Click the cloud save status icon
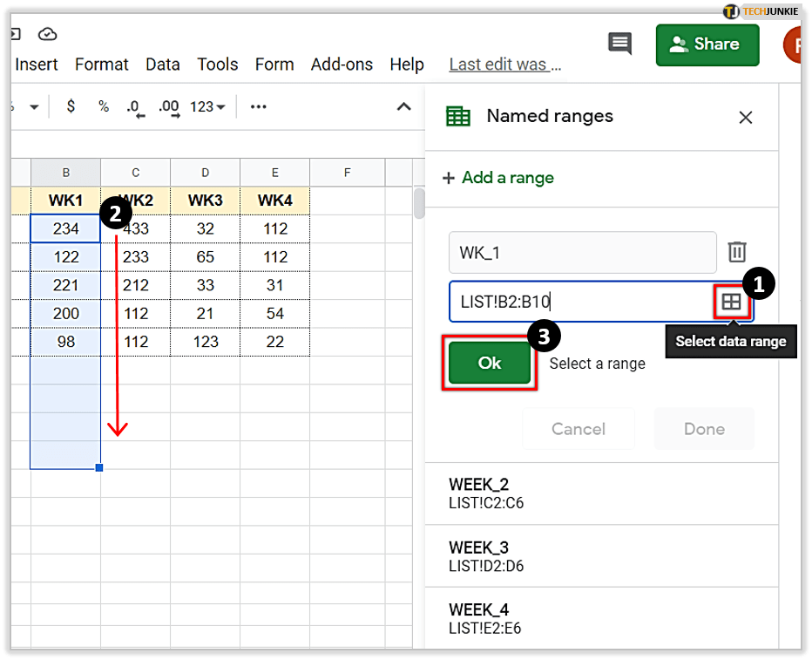Viewport: 812px width, 660px height. pos(47,34)
